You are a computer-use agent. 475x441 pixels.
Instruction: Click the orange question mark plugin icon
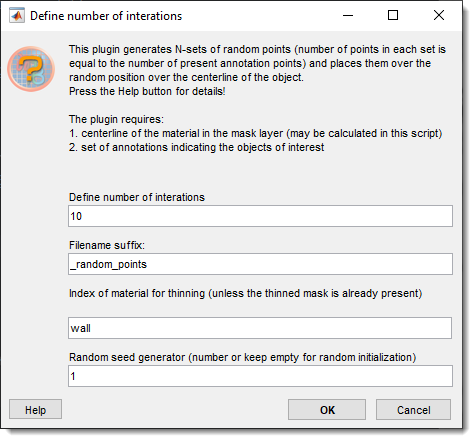click(31, 69)
